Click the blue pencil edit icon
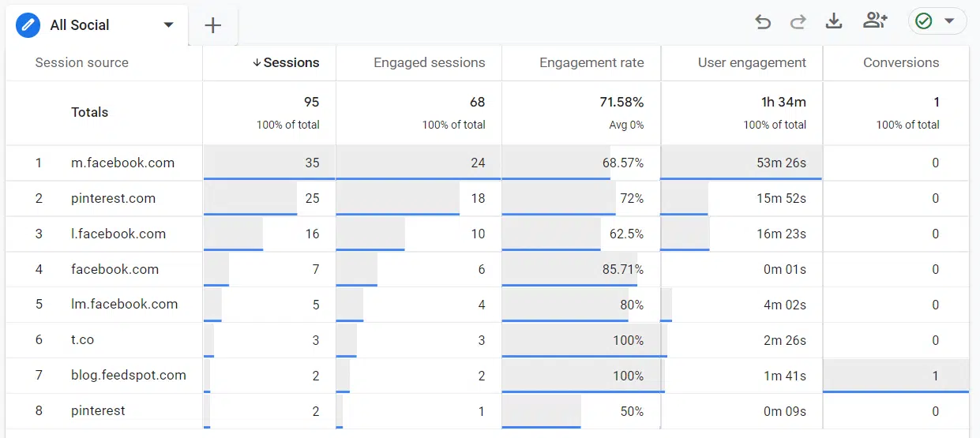Image resolution: width=980 pixels, height=438 pixels. click(x=28, y=25)
